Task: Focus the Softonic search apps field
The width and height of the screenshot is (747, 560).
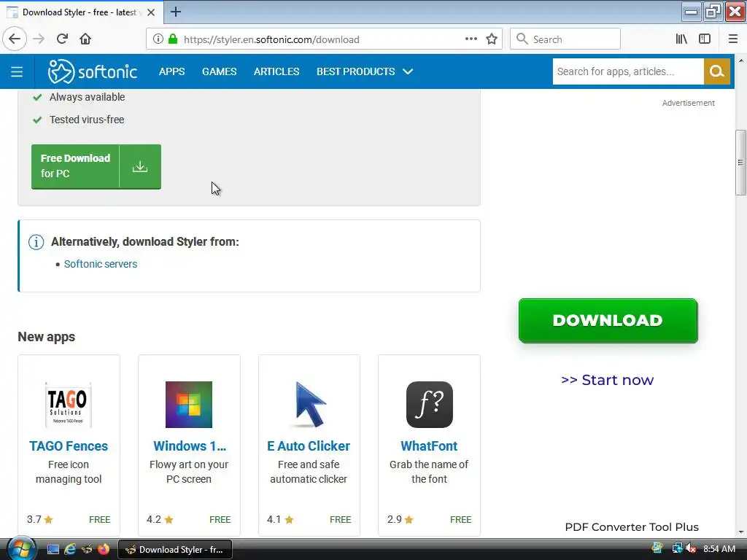Action: tap(628, 71)
